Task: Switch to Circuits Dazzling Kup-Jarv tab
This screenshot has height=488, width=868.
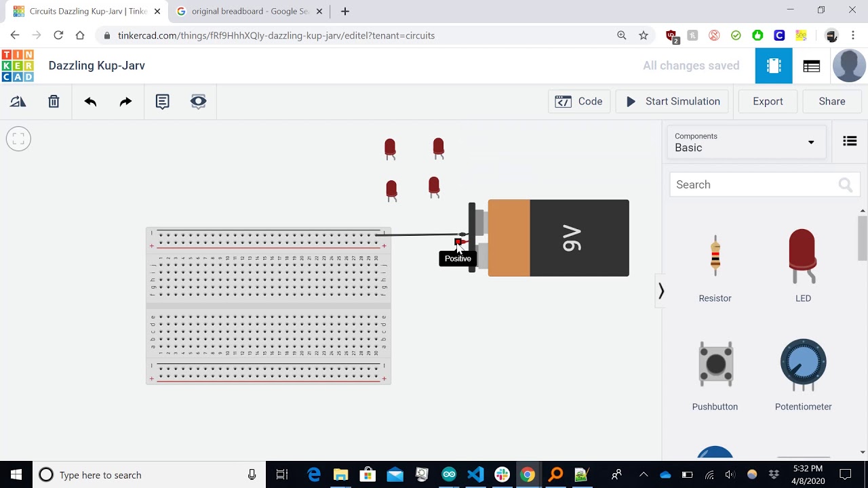Action: [87, 12]
